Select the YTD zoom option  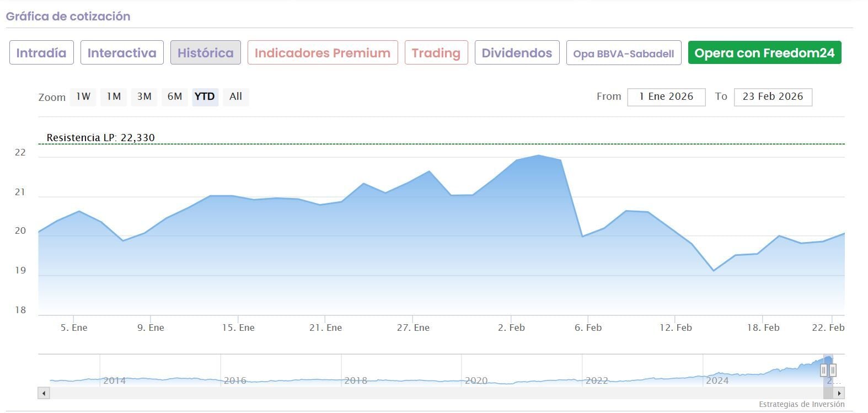point(205,96)
